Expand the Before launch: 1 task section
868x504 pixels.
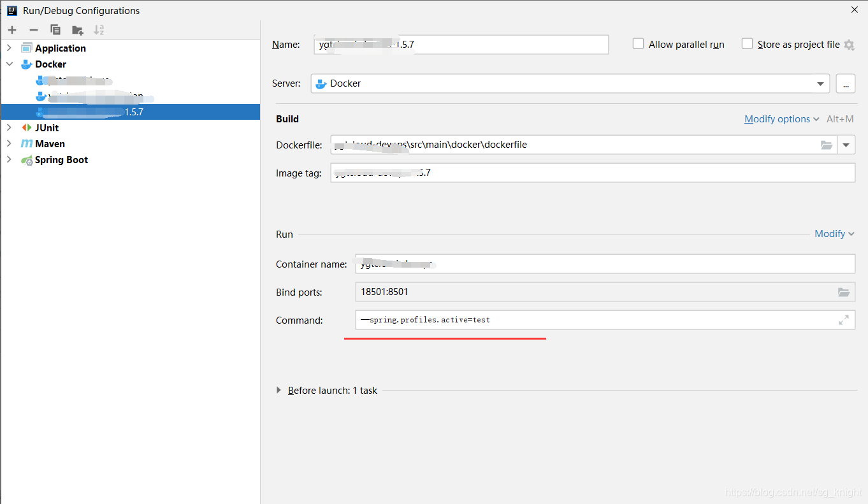278,390
